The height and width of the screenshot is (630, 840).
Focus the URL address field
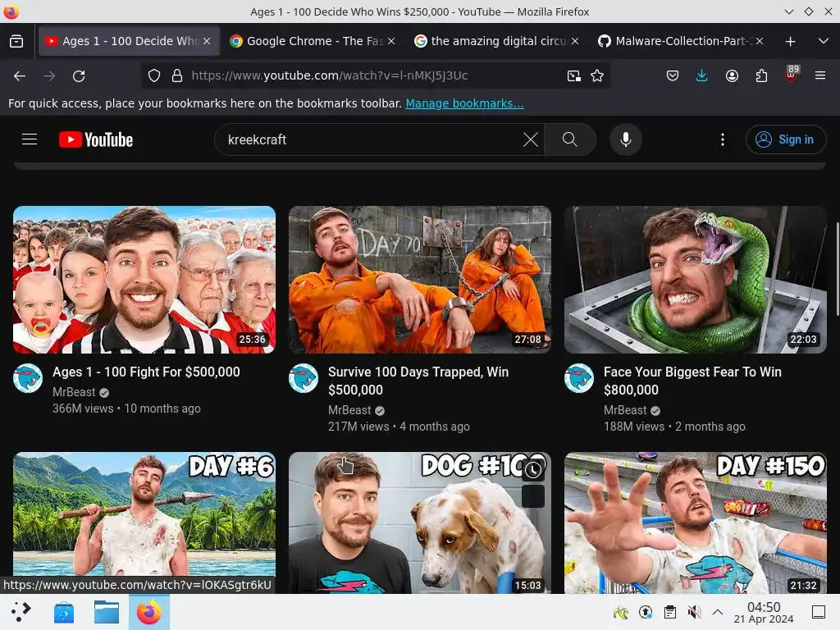tap(375, 75)
